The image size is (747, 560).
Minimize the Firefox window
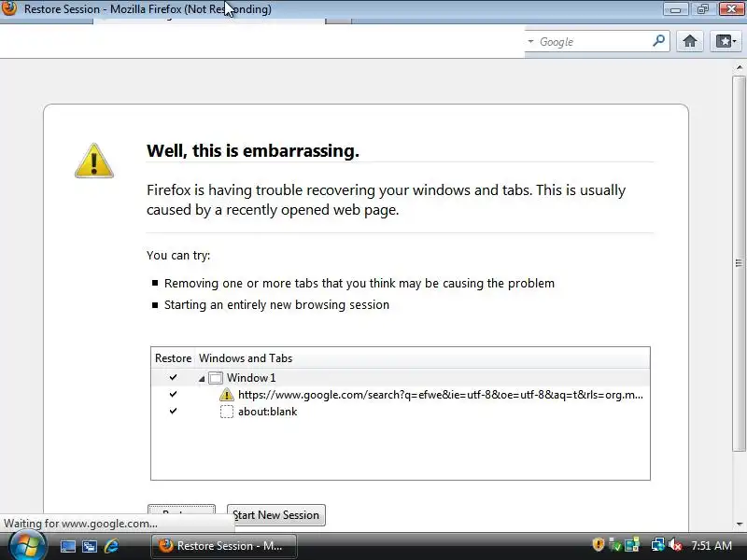tap(675, 8)
